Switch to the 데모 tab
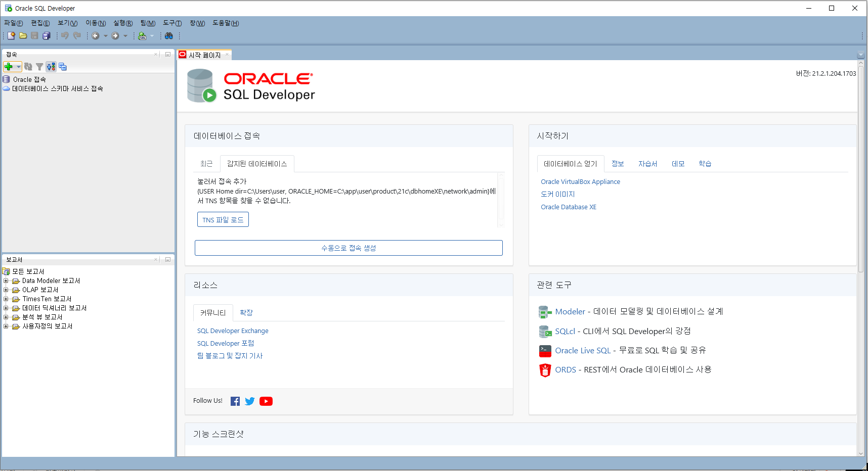This screenshot has width=868, height=471. [678, 164]
